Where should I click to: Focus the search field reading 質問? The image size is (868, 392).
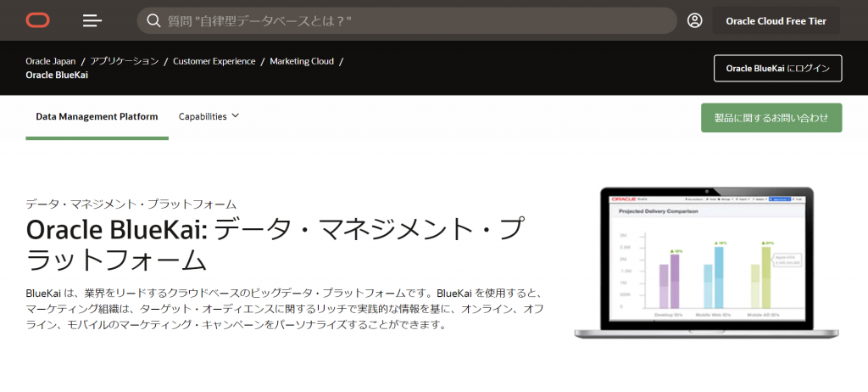[x=407, y=21]
